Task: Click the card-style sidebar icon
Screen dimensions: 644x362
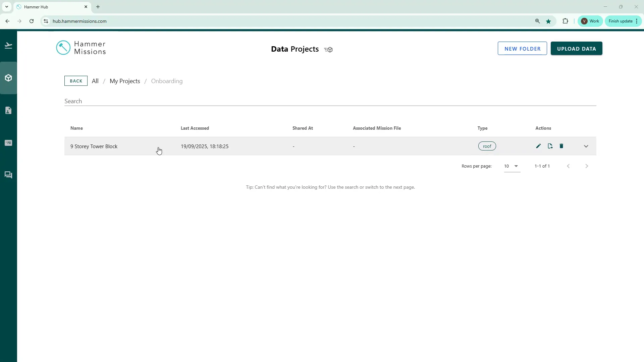Action: (x=8, y=143)
